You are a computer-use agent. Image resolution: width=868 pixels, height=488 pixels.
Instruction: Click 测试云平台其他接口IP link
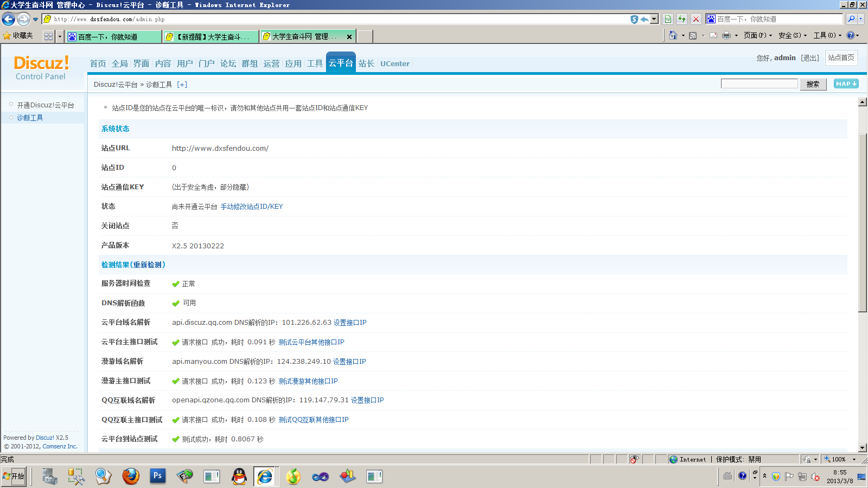[311, 342]
